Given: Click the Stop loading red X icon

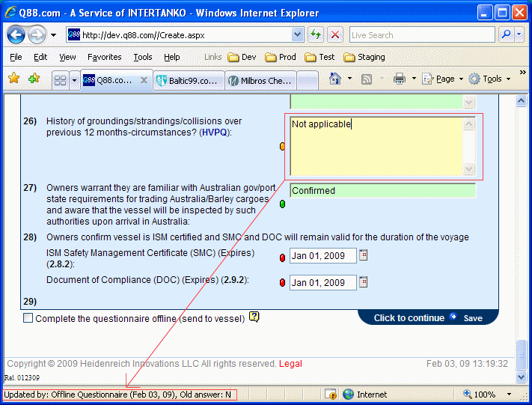Looking at the screenshot, I should tap(335, 35).
